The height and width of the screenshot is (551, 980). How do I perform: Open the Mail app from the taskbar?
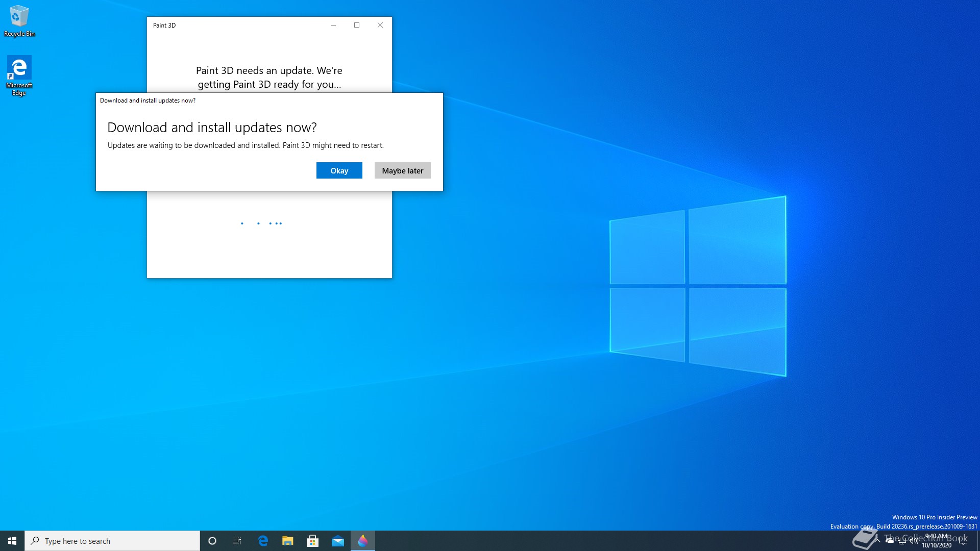(x=338, y=541)
